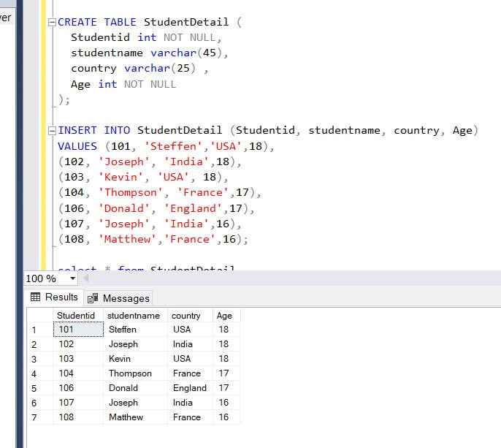Select the Studentid column header
This screenshot has width=501, height=448.
click(78, 315)
